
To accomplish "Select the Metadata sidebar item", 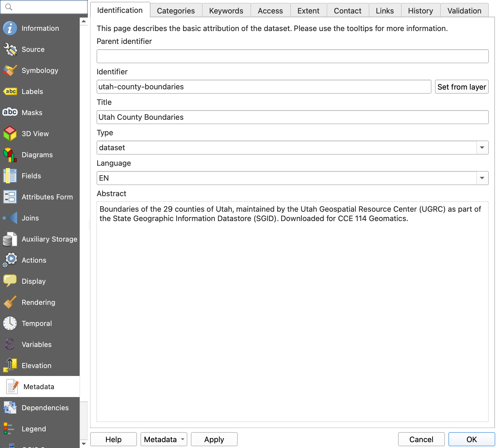I will point(40,387).
